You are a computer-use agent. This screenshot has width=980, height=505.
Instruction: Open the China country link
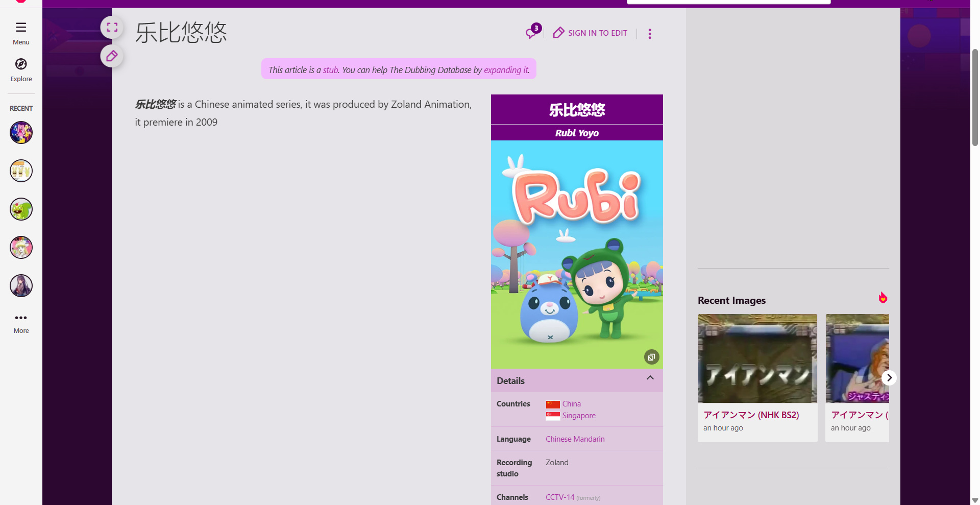click(572, 404)
